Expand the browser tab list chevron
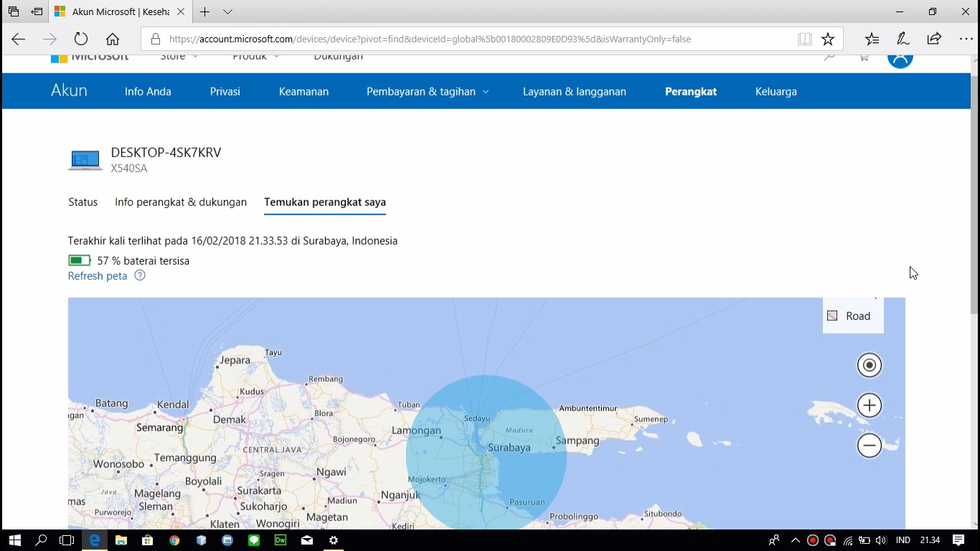Screen dimensions: 980x551 coord(227,12)
